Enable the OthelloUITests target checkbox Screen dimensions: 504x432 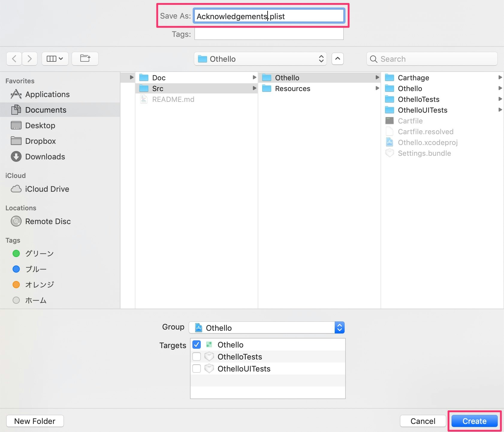click(197, 368)
